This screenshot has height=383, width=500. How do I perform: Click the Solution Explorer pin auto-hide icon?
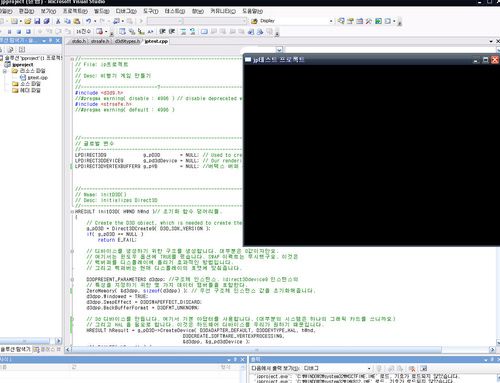51,40
